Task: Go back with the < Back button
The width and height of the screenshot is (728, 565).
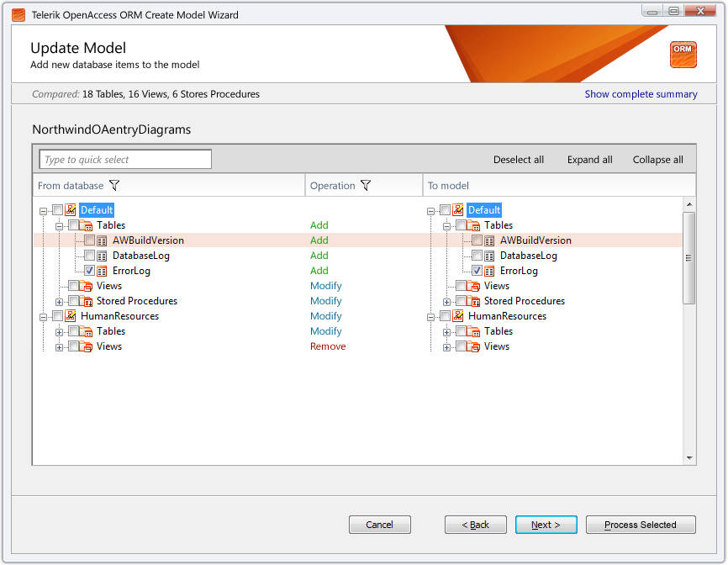Action: pyautogui.click(x=476, y=525)
